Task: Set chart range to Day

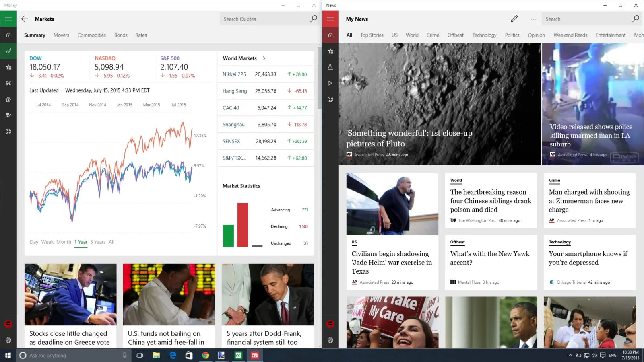Action: click(34, 242)
